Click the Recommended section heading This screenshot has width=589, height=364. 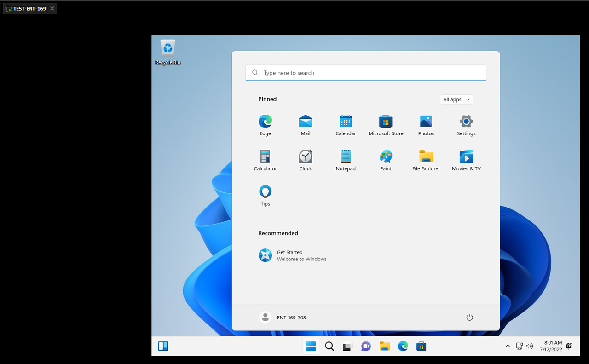click(278, 233)
